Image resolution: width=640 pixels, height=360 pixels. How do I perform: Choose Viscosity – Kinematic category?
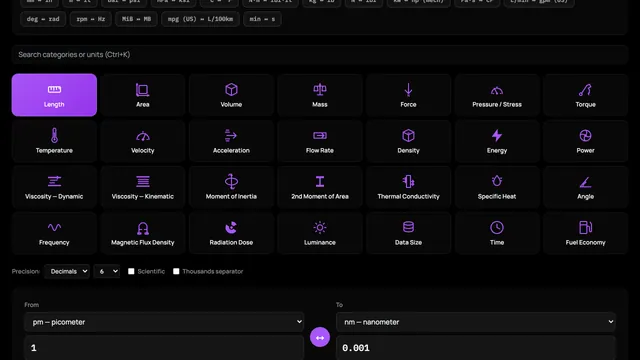pyautogui.click(x=142, y=187)
